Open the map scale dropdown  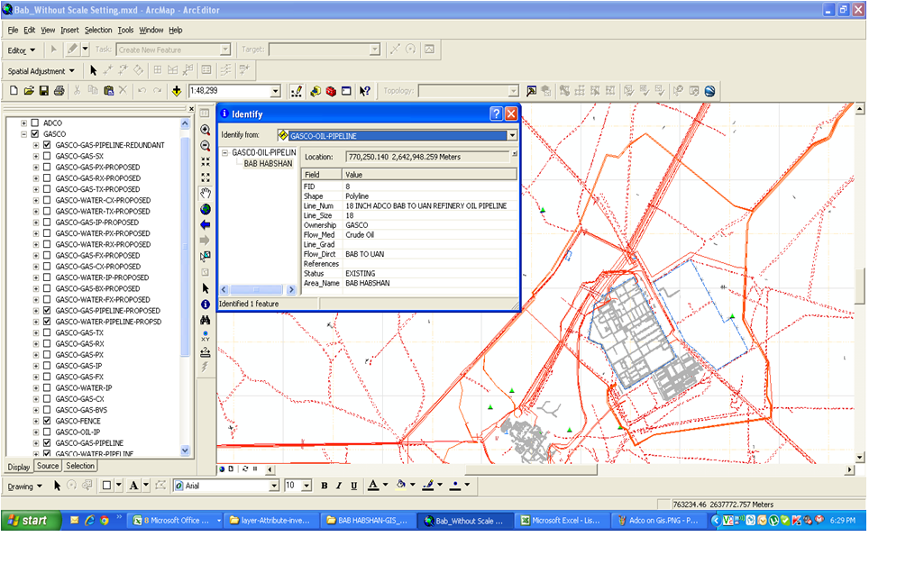[x=275, y=91]
